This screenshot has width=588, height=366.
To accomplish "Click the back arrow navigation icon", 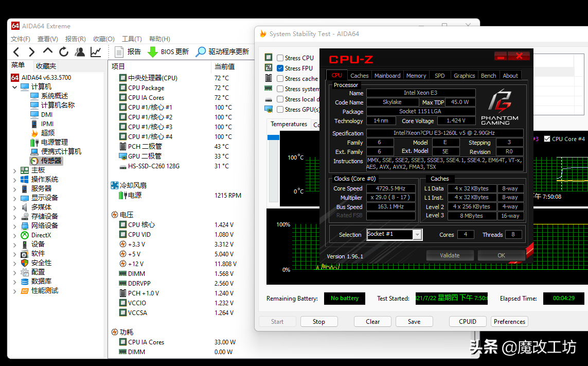I will [16, 52].
